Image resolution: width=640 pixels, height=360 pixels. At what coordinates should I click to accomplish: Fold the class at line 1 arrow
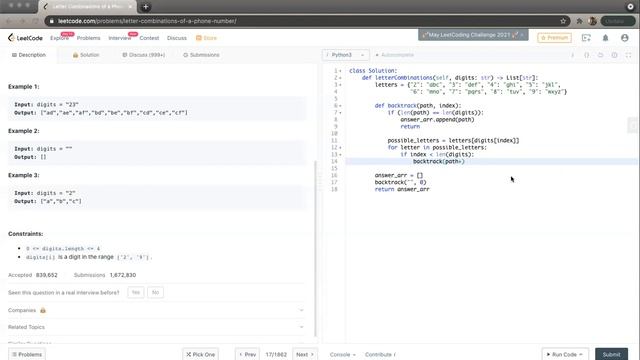tap(340, 71)
